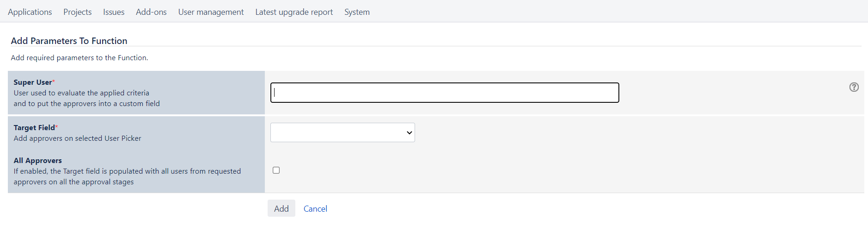The image size is (868, 226).
Task: Click the 'Add required parameters' description text
Action: point(79,58)
